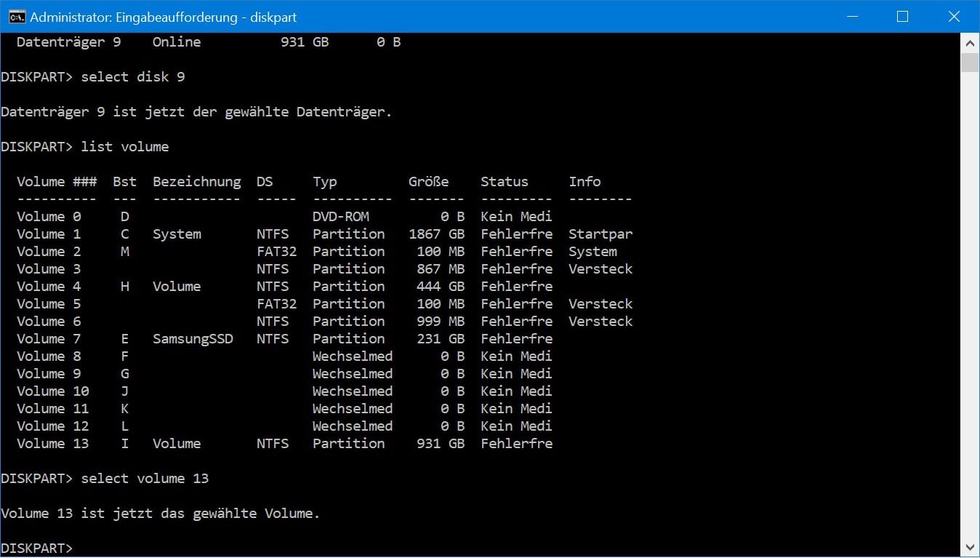The width and height of the screenshot is (980, 558).
Task: Click at the last DISKPART> prompt line
Action: point(38,548)
